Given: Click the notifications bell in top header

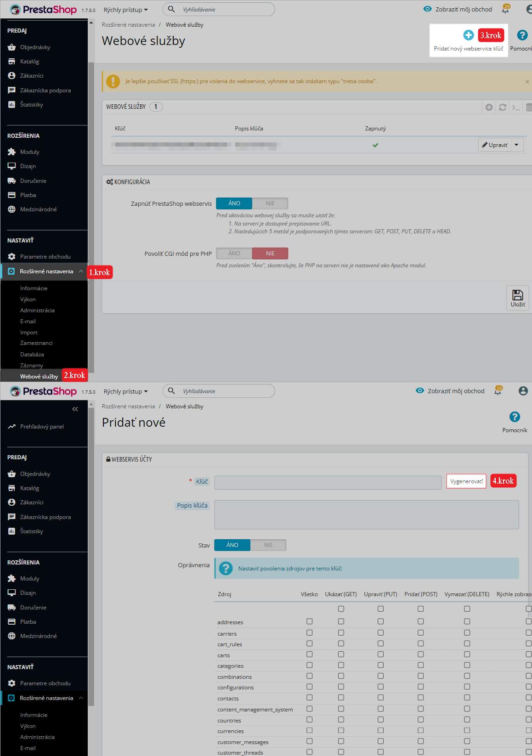Looking at the screenshot, I should (x=505, y=9).
